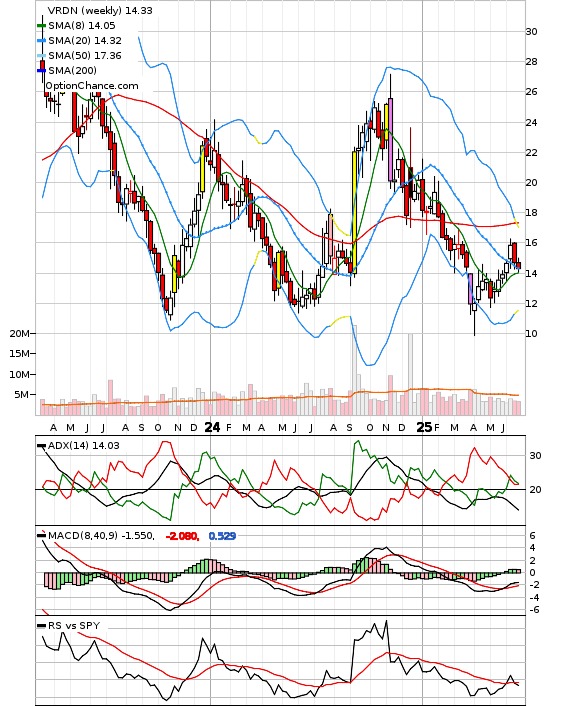Click the red -2.080 MACD signal value
Viewport: 566px width, 706px height.
pos(182,536)
